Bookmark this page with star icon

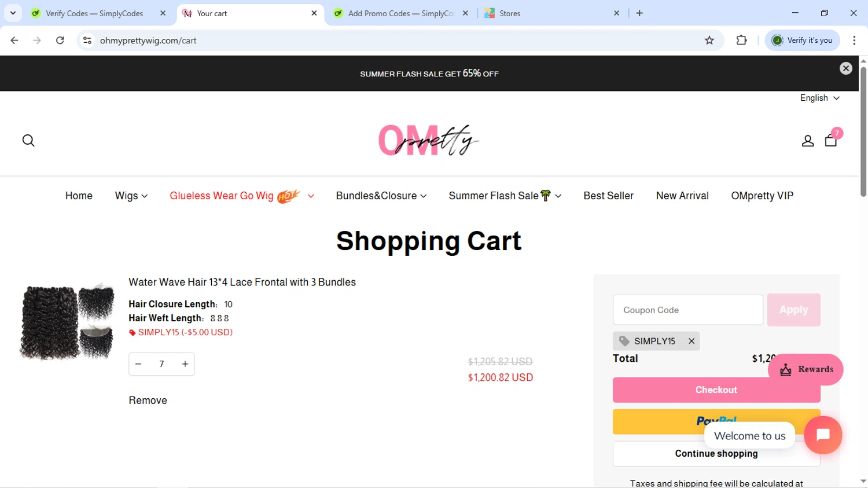tap(709, 41)
